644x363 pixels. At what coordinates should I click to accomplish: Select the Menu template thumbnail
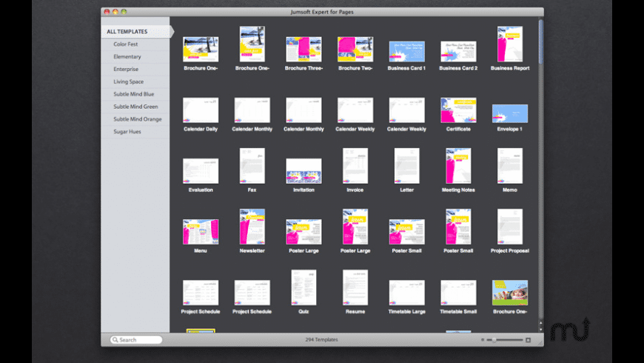pyautogui.click(x=201, y=232)
